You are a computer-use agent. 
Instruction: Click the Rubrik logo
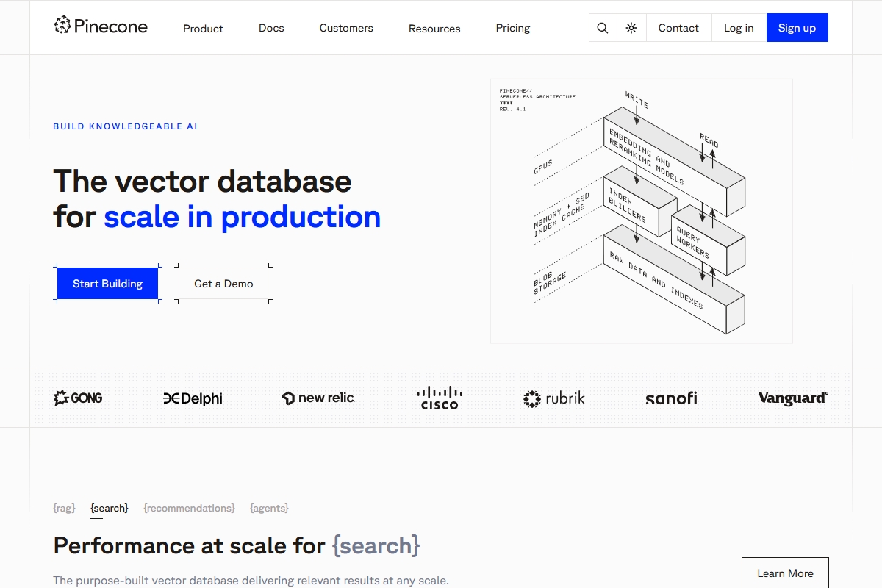[553, 398]
